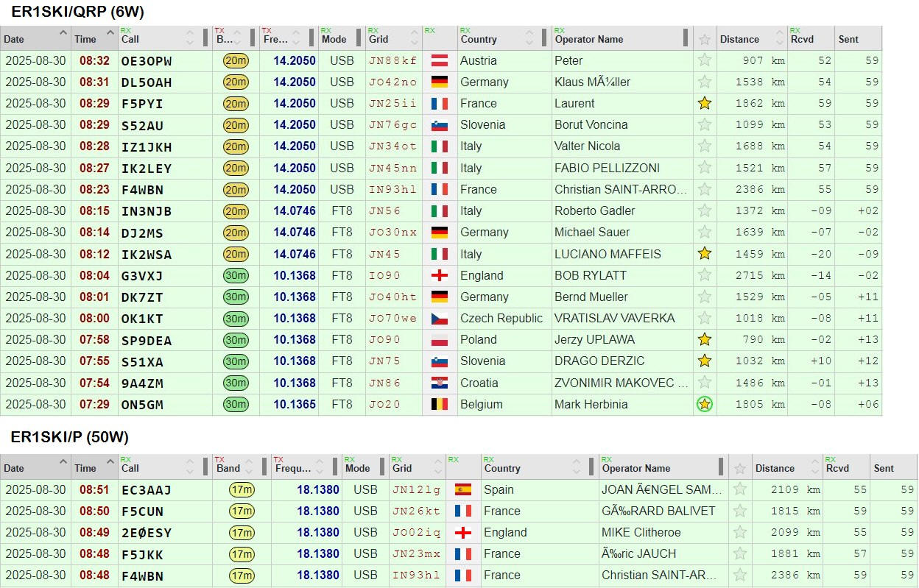This screenshot has width=919, height=588.
Task: Toggle the favorite star for SP9DEA
Action: [705, 340]
